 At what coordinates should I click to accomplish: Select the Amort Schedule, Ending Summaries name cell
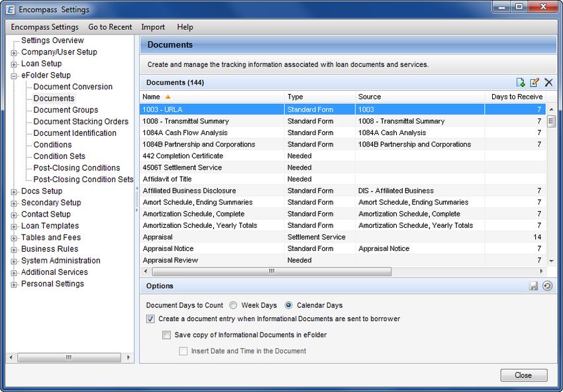point(212,202)
